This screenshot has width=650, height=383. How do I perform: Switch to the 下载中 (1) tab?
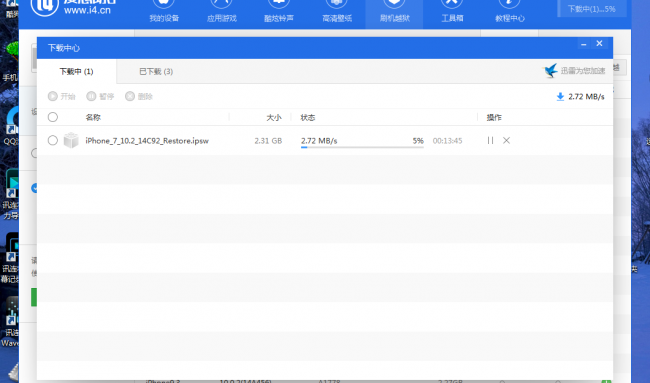click(76, 72)
